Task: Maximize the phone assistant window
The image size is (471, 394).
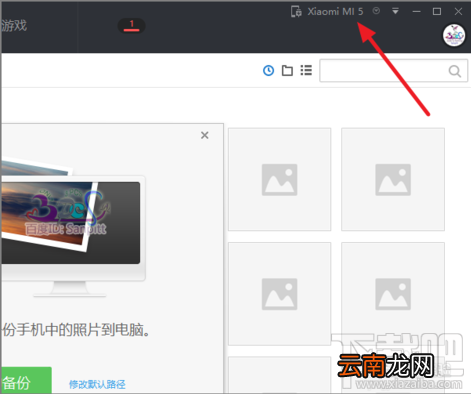Action: (437, 11)
